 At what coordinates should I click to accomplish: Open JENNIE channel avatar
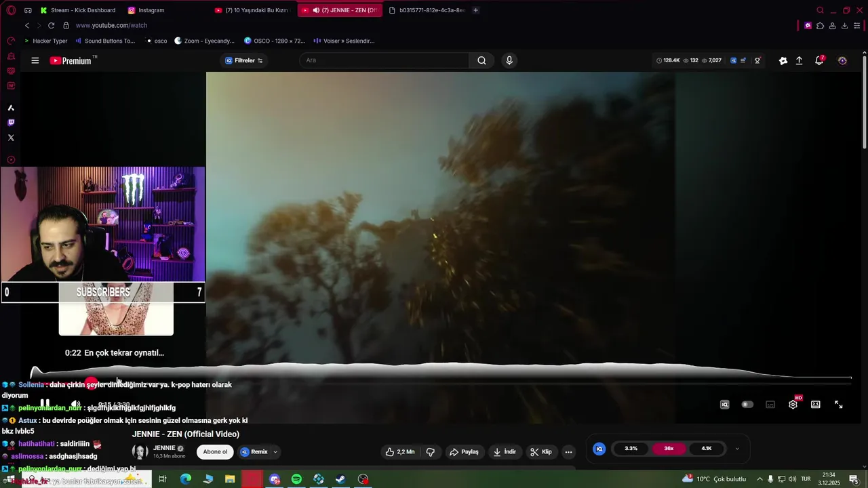(140, 452)
